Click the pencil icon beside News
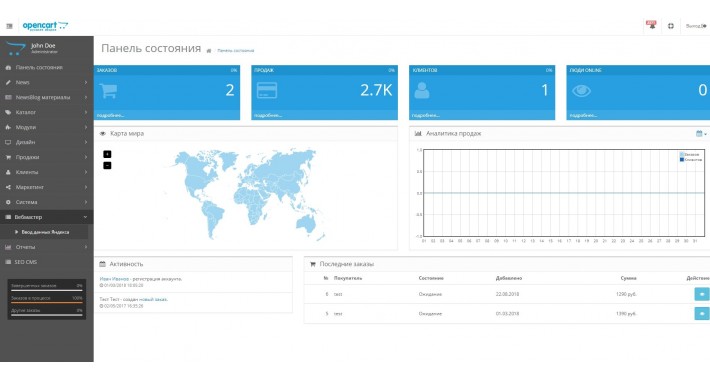This screenshot has height=380, width=710. [x=8, y=82]
